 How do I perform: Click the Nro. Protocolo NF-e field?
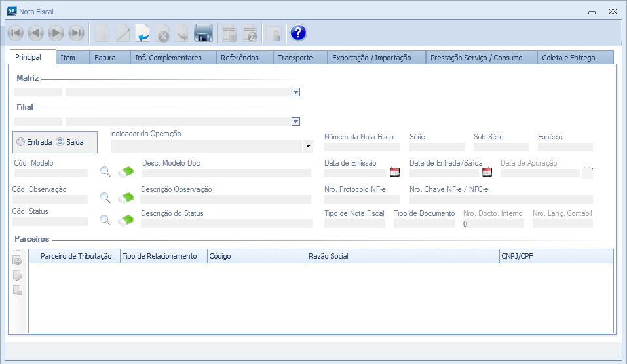point(362,200)
